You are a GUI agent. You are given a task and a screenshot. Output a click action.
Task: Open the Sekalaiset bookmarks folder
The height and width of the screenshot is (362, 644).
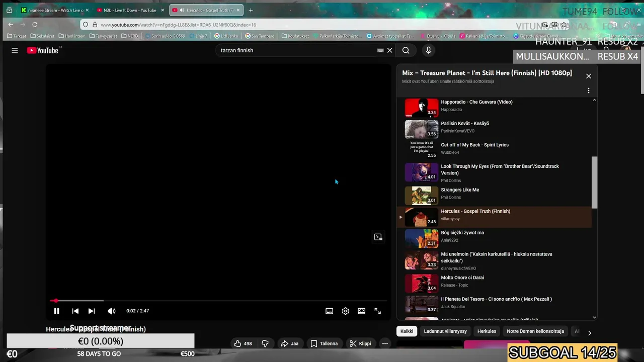(42, 36)
